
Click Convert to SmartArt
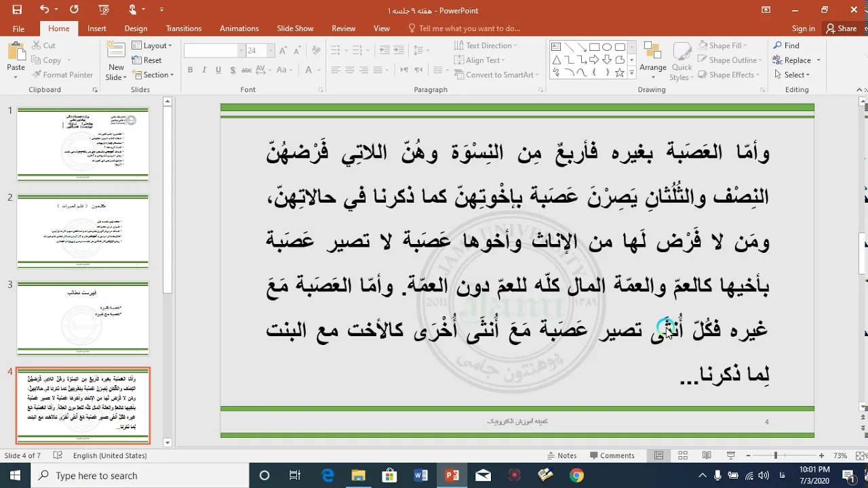495,75
